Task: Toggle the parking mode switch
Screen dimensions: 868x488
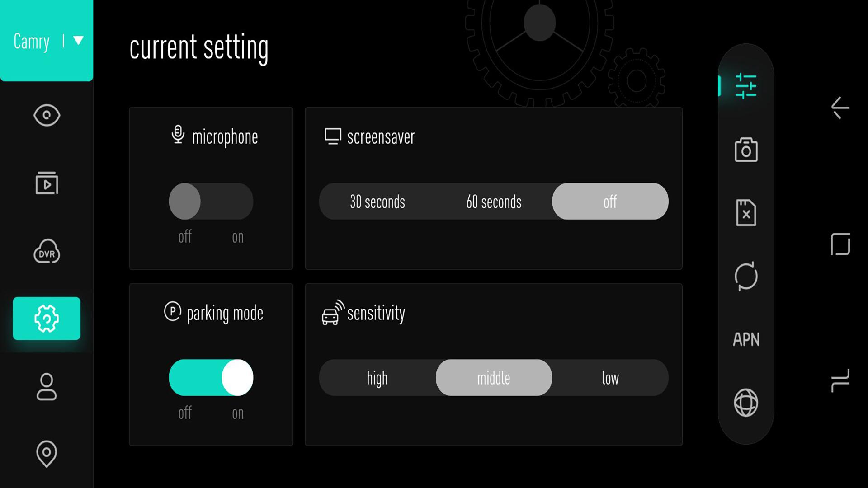Action: pyautogui.click(x=211, y=377)
